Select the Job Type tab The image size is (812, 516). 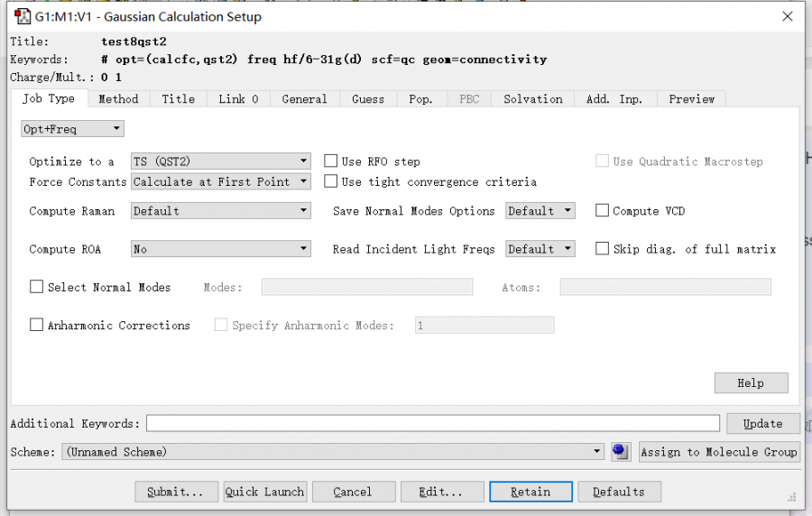click(49, 98)
